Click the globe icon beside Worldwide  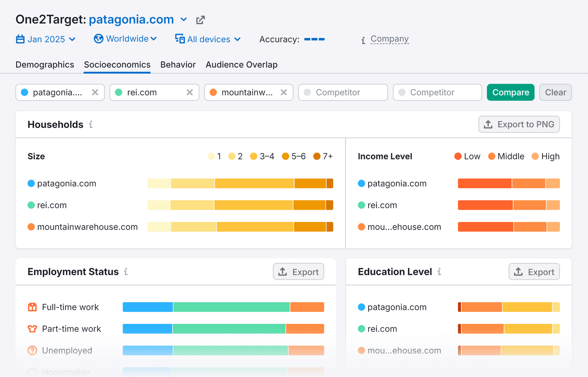pos(98,39)
